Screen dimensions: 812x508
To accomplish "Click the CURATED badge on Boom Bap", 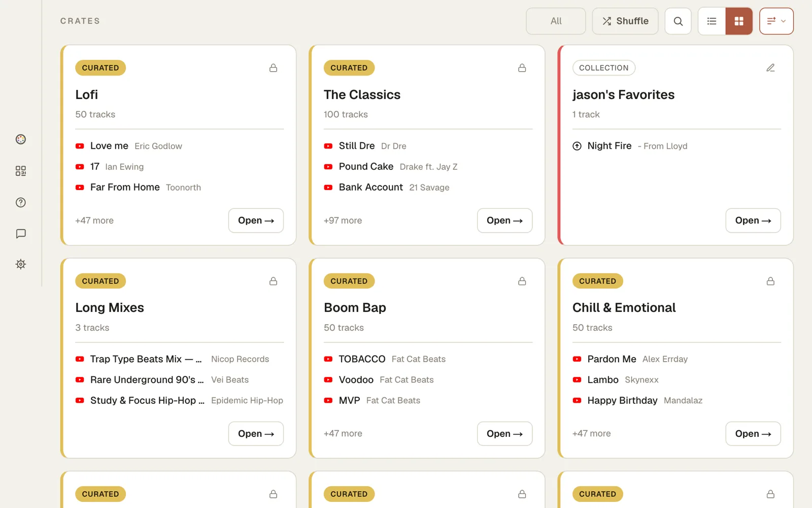I will (x=349, y=281).
